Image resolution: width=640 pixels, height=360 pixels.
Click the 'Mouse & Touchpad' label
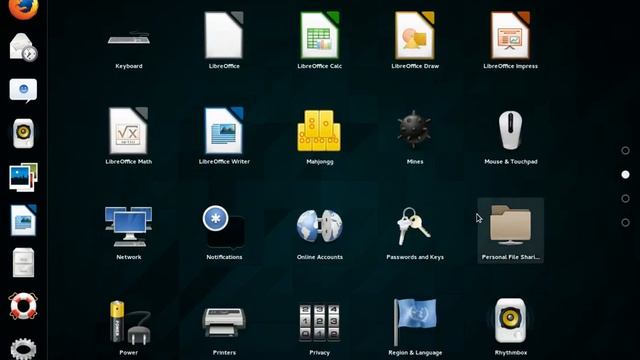pos(511,162)
